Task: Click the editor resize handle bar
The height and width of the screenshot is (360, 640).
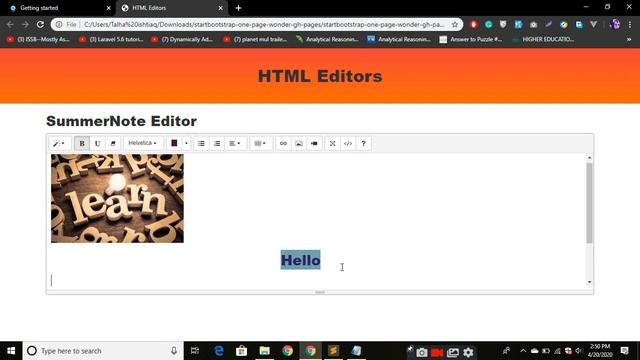Action: point(320,292)
